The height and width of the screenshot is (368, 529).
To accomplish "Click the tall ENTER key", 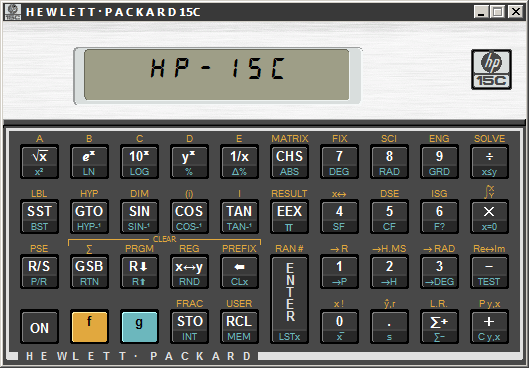I will [x=289, y=299].
